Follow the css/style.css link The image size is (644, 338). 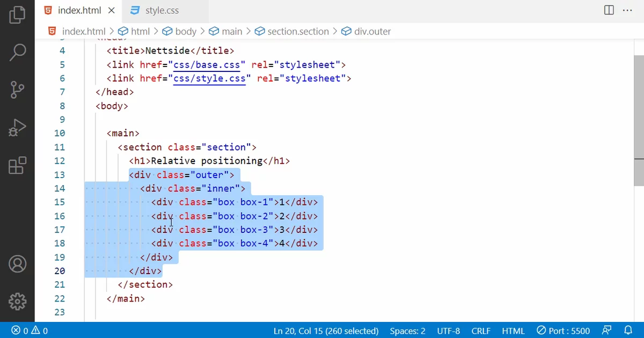(209, 78)
